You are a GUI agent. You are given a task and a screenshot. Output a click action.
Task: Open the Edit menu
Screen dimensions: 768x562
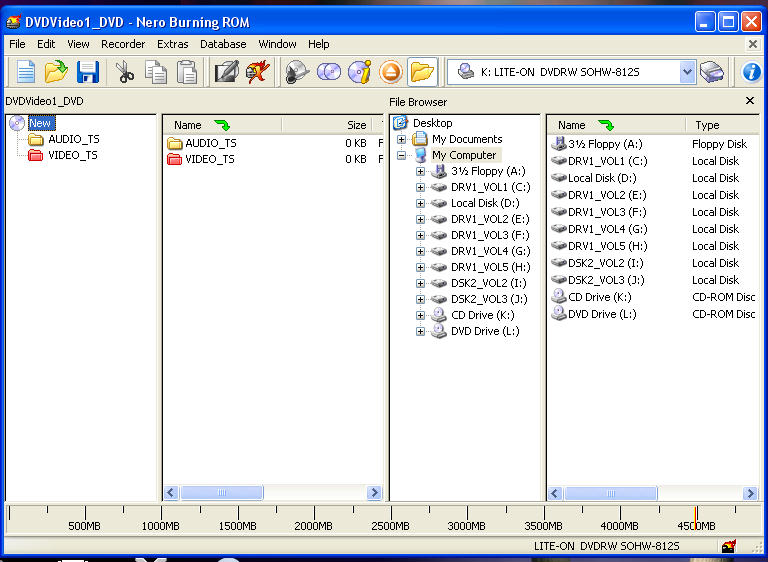[46, 44]
